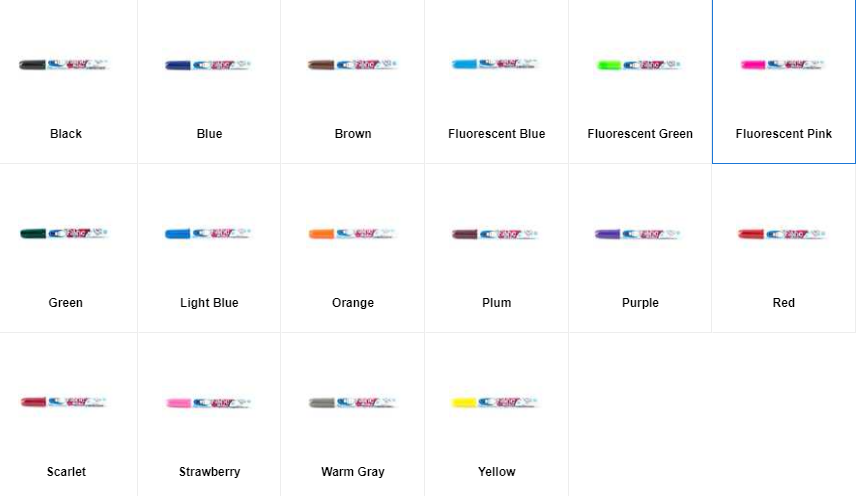Viewport: 856px width, 496px height.
Task: Select the Scarlet marker image
Action: coord(64,402)
